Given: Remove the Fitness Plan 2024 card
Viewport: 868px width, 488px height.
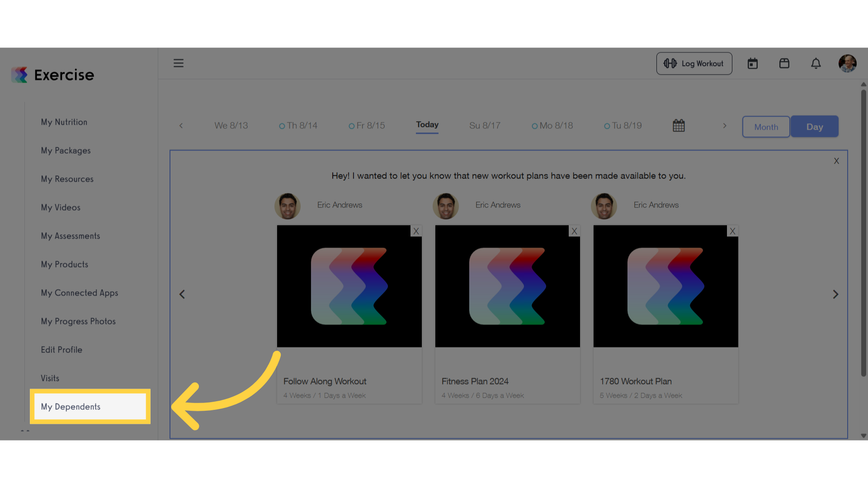Looking at the screenshot, I should (x=574, y=231).
